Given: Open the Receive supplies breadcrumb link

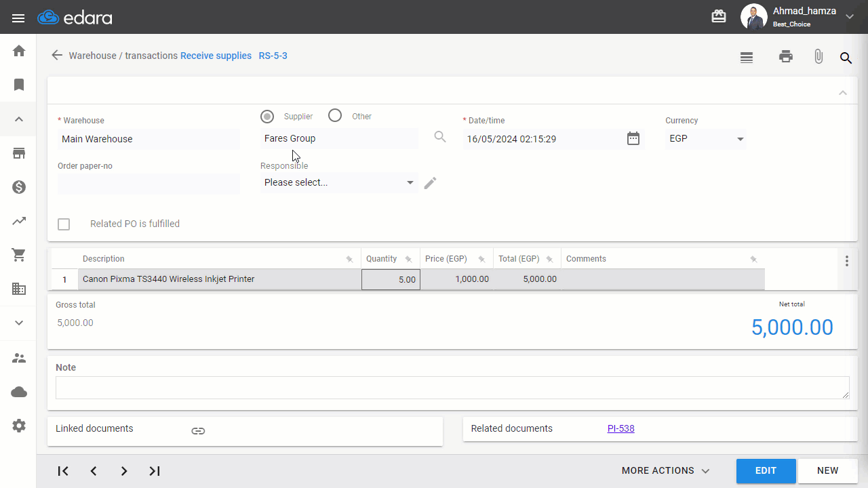Looking at the screenshot, I should point(216,56).
